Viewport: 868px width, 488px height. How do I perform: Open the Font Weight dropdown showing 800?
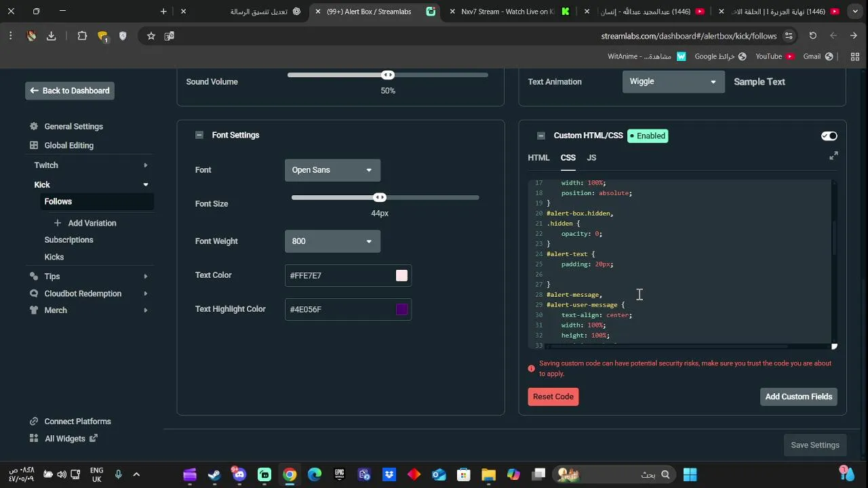tap(332, 241)
